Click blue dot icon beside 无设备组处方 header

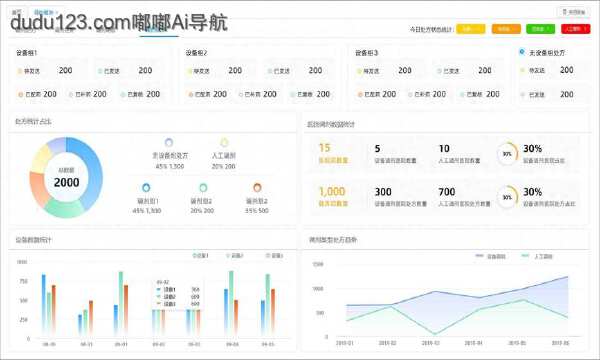(522, 52)
